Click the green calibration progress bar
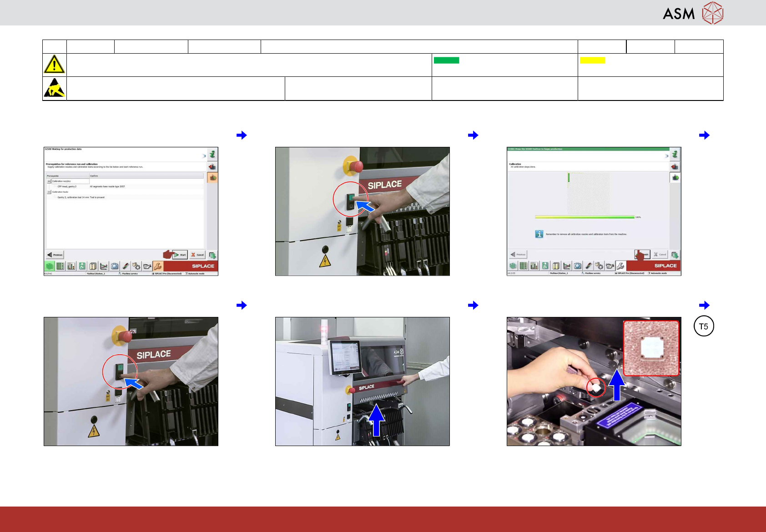Image resolution: width=766 pixels, height=532 pixels. 585,217
